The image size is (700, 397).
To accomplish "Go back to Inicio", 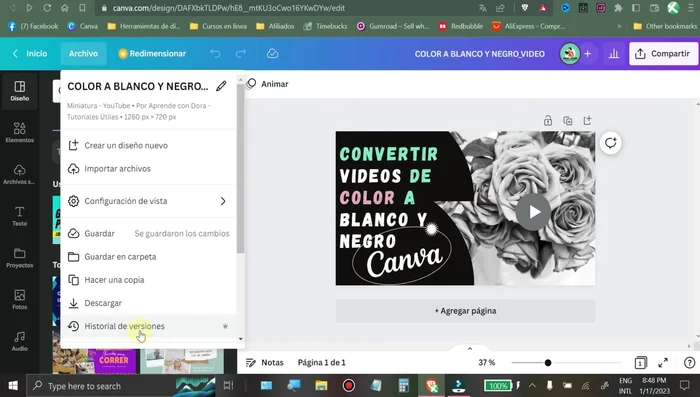I will click(x=30, y=54).
